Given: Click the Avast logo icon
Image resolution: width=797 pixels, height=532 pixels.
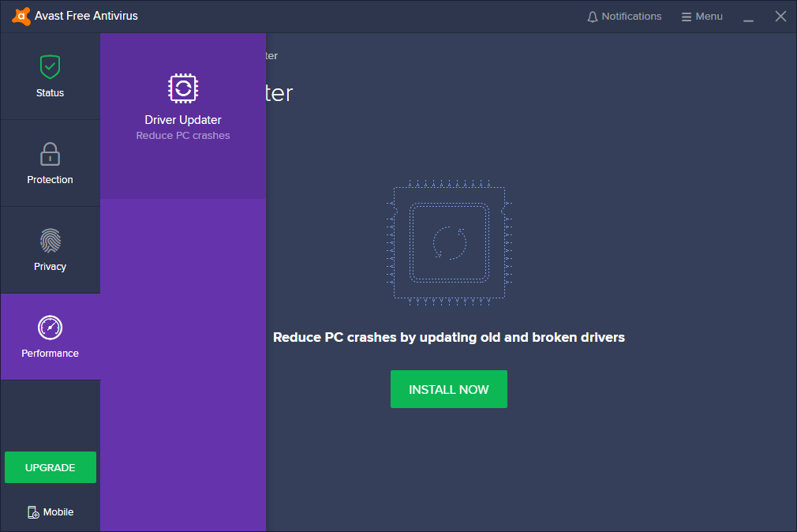Looking at the screenshot, I should (x=21, y=17).
